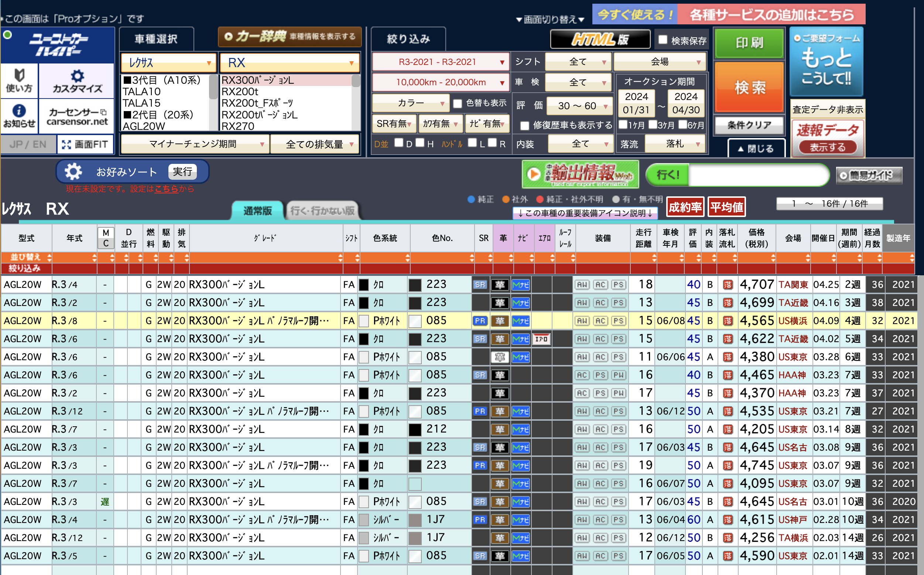
Task: Click black color swatch in 4,707 row
Action: click(x=364, y=285)
